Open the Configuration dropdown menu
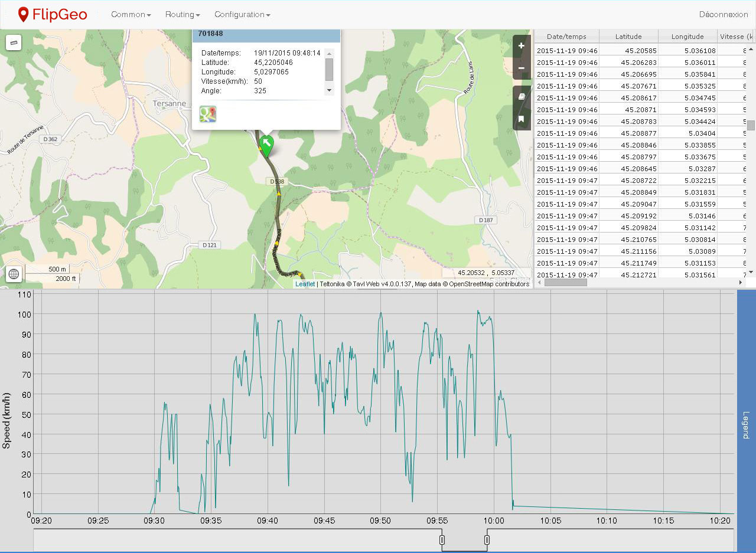Screen dimensions: 756x553 point(242,14)
